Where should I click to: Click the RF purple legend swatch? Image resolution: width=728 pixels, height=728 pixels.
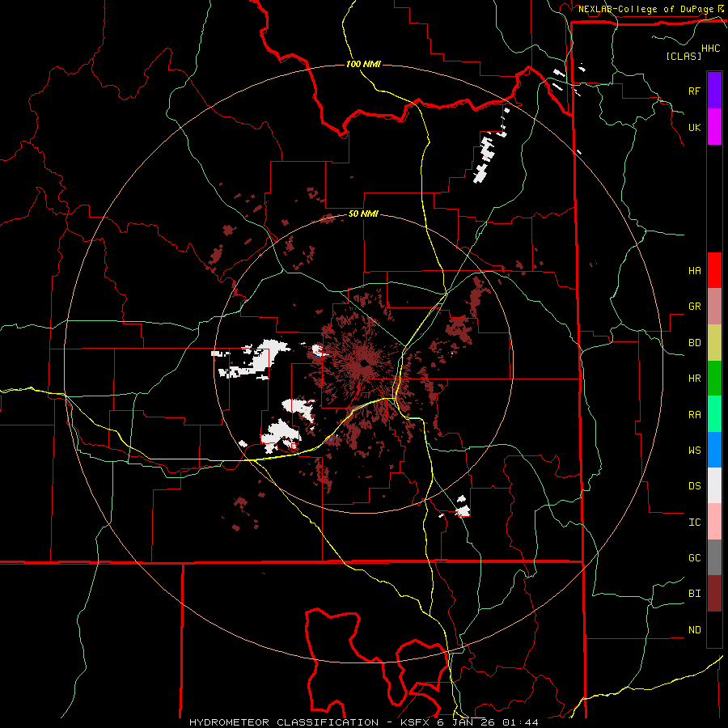(x=714, y=91)
